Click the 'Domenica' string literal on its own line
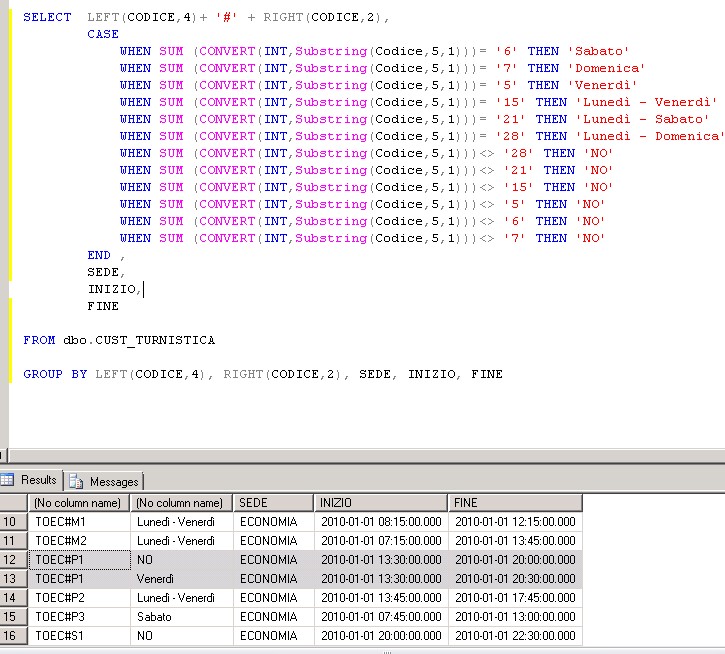Image resolution: width=725 pixels, height=654 pixels. tap(606, 68)
